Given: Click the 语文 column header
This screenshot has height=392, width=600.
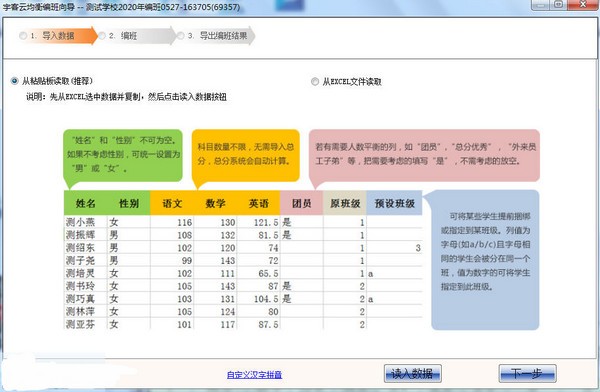Looking at the screenshot, I should click(172, 203).
